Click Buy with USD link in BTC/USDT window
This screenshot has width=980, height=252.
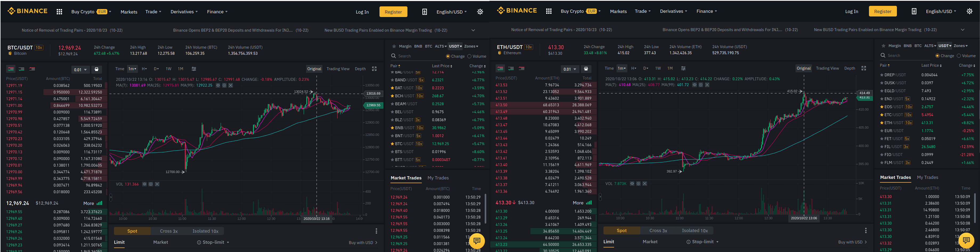point(363,243)
